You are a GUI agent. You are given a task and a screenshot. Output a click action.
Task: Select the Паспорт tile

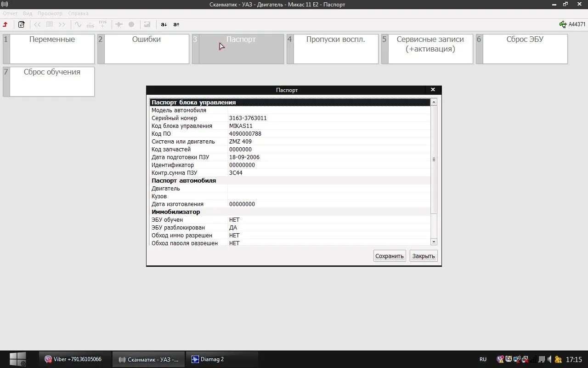point(238,49)
